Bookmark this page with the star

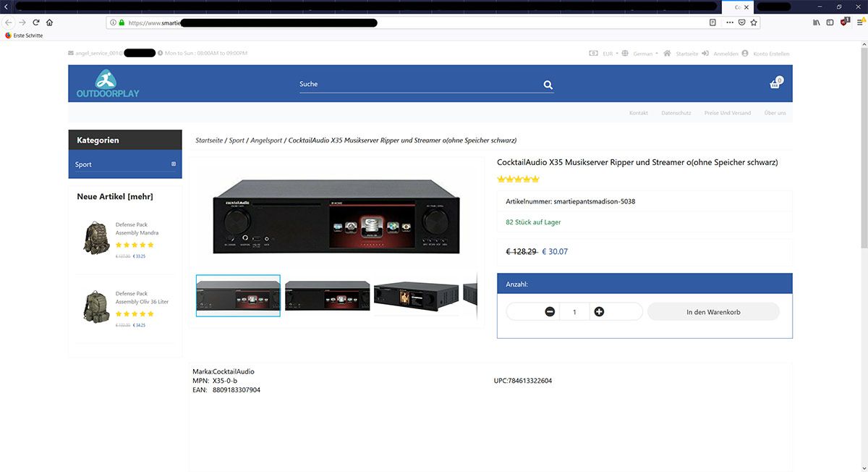click(754, 22)
